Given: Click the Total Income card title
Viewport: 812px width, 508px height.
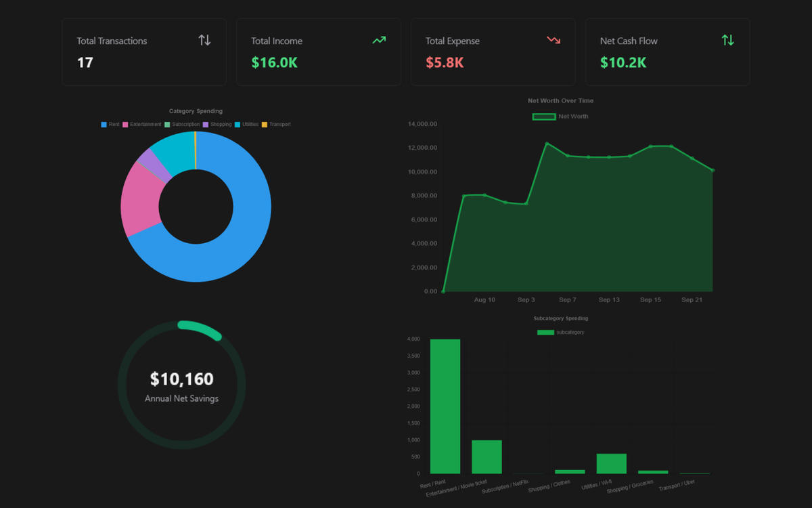Looking at the screenshot, I should pyautogui.click(x=277, y=41).
